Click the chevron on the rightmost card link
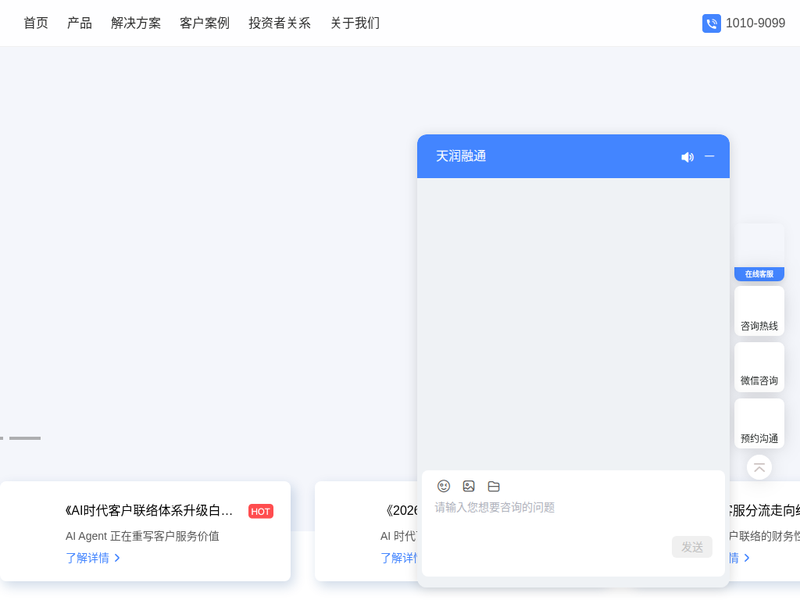The height and width of the screenshot is (600, 800). point(747,558)
